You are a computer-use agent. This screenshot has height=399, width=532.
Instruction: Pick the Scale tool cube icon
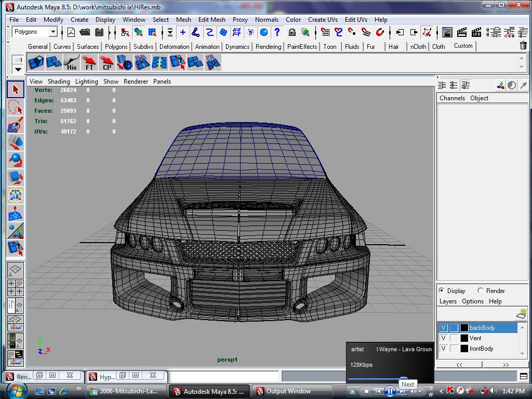click(x=15, y=178)
